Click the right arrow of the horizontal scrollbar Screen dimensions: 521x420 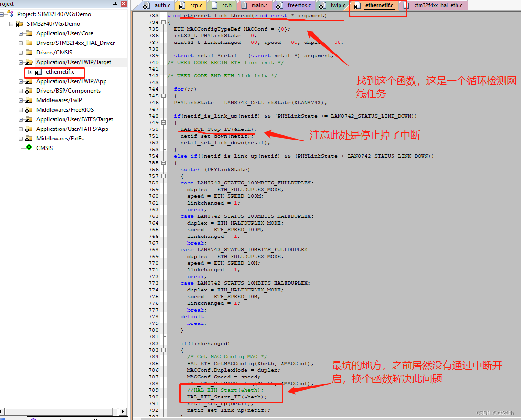click(123, 411)
